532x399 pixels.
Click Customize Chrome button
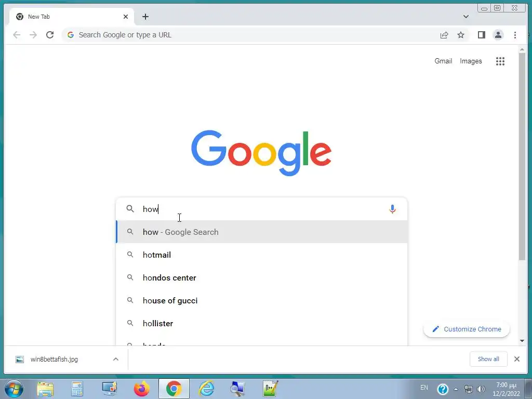467,329
